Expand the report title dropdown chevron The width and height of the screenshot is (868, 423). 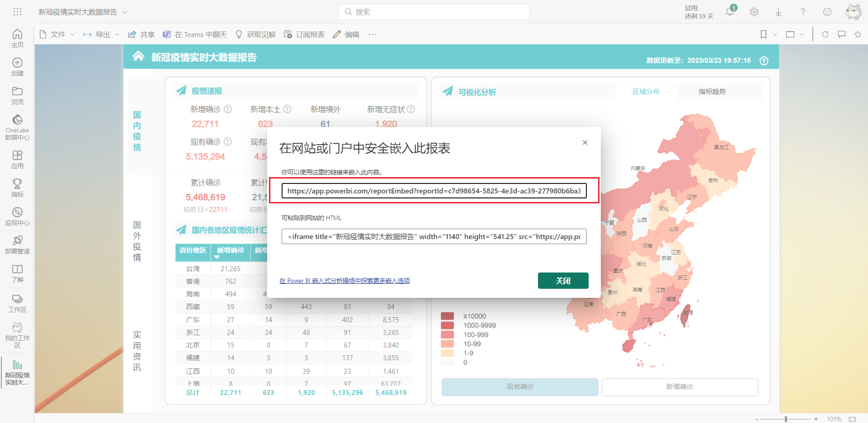(125, 12)
